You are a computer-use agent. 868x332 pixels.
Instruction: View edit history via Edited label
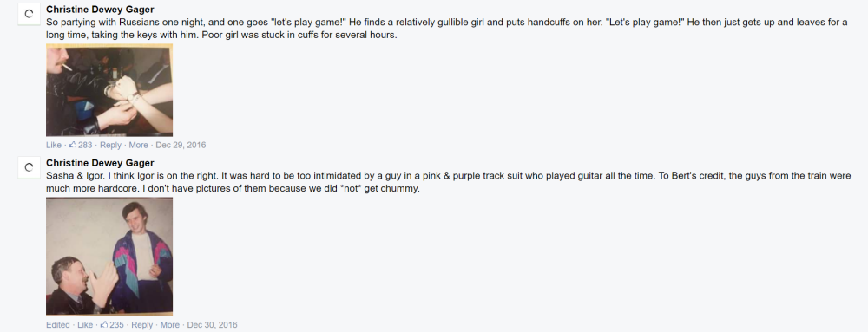(57, 324)
